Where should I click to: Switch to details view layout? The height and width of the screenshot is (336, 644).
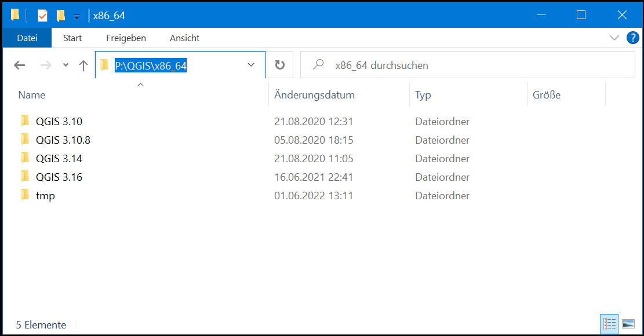610,324
